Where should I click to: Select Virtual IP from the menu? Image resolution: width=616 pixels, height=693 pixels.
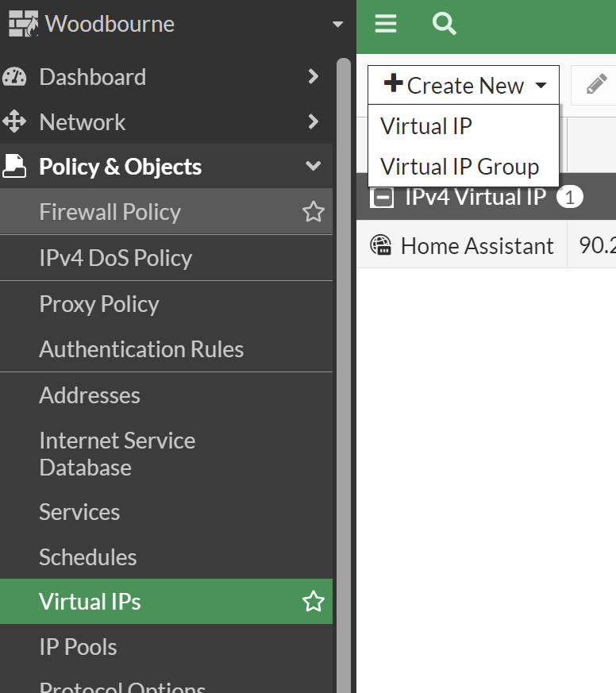tap(426, 125)
